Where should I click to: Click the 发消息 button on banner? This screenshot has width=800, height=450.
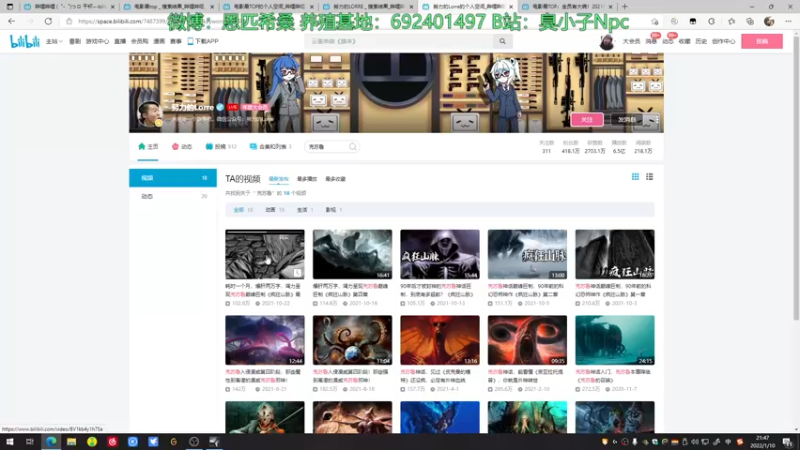click(627, 119)
